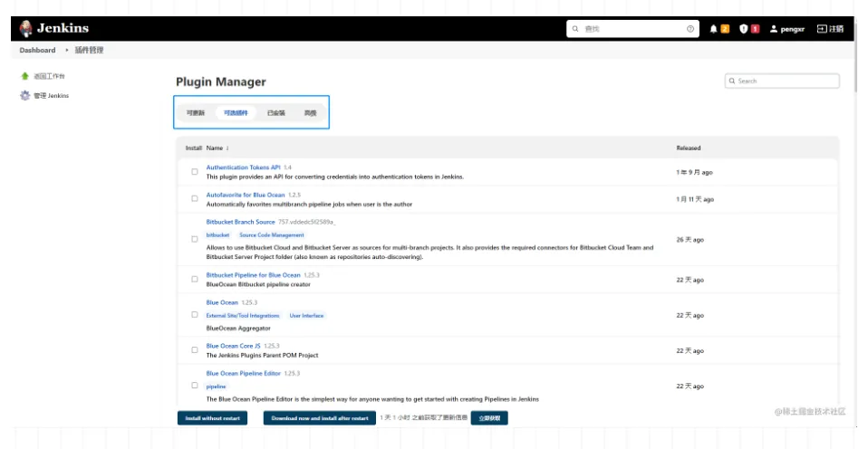Select the 可选插件 tab
The image size is (868, 449).
236,113
